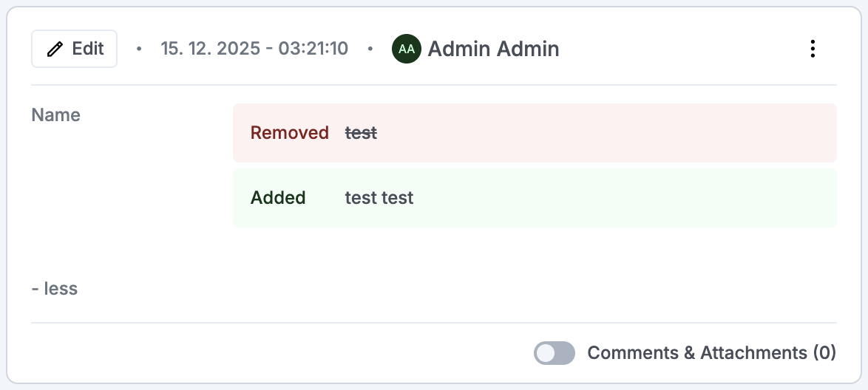Click the 'Removed' label text
The image size is (868, 390).
tap(290, 133)
